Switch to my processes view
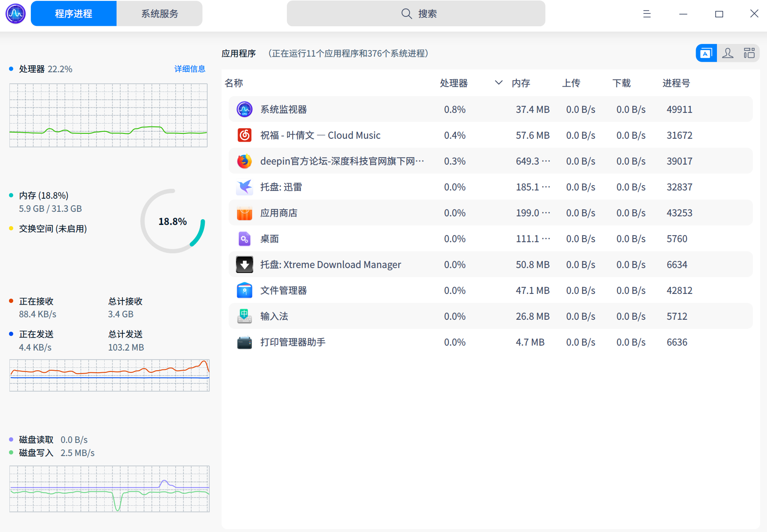 [728, 53]
